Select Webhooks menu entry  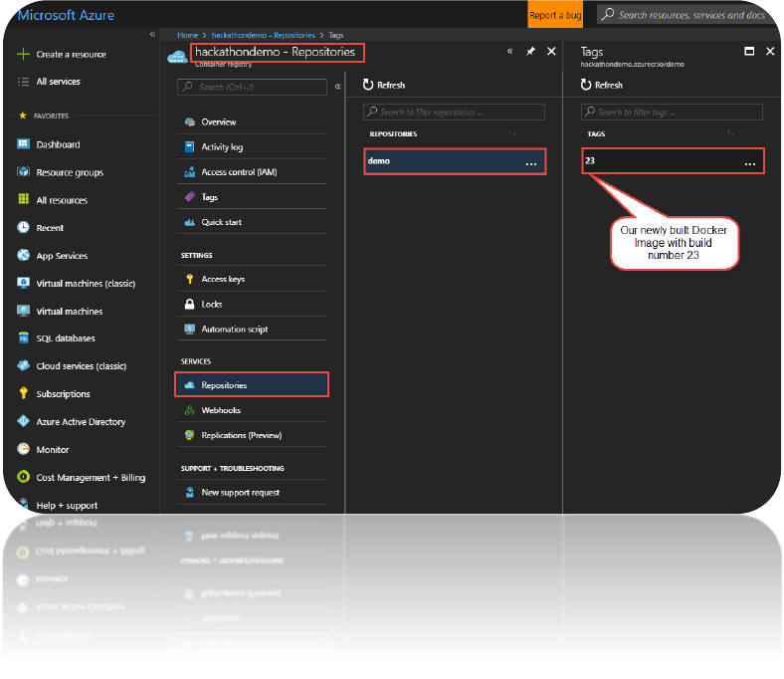(x=252, y=410)
